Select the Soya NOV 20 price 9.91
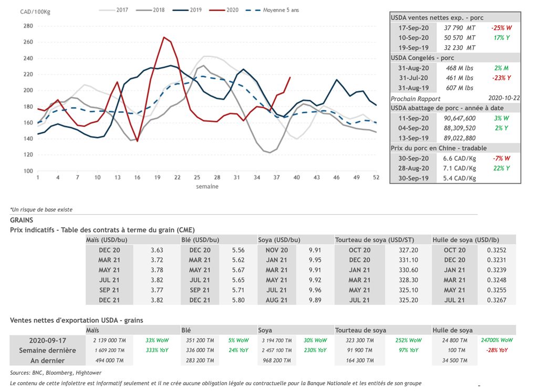The height and width of the screenshot is (392, 538). (315, 250)
